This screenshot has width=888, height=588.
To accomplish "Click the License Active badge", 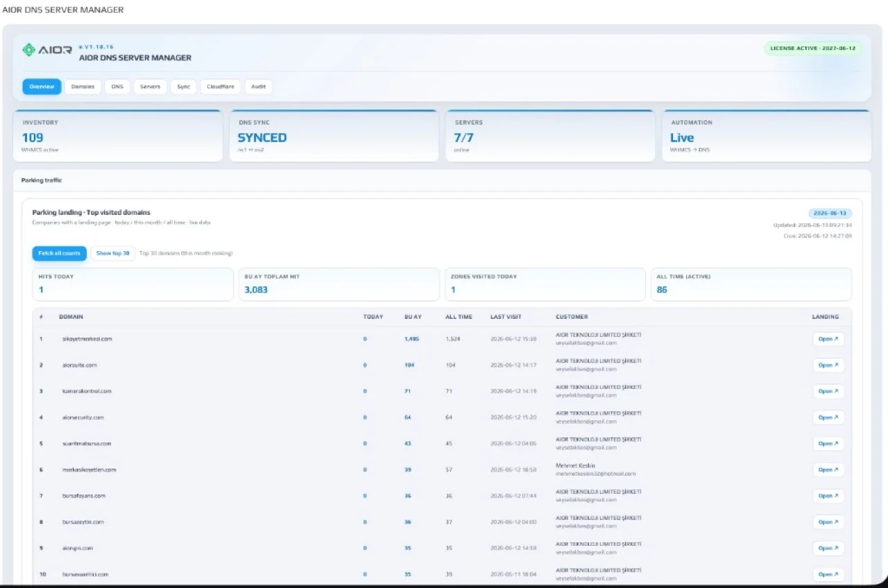I will point(813,49).
